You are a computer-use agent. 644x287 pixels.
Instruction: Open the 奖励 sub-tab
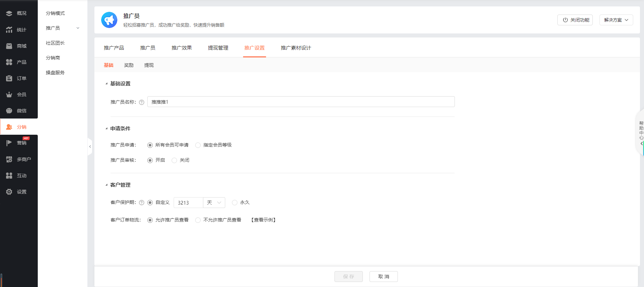[x=129, y=65]
